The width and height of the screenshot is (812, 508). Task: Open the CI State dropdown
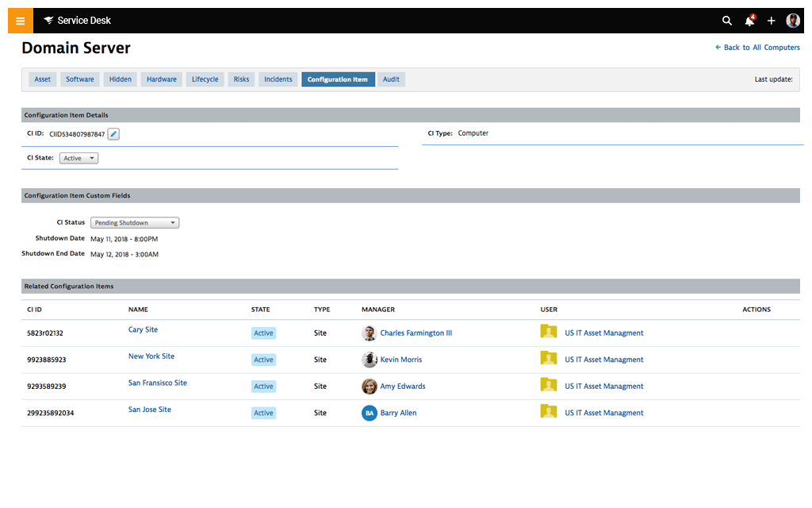coord(78,158)
